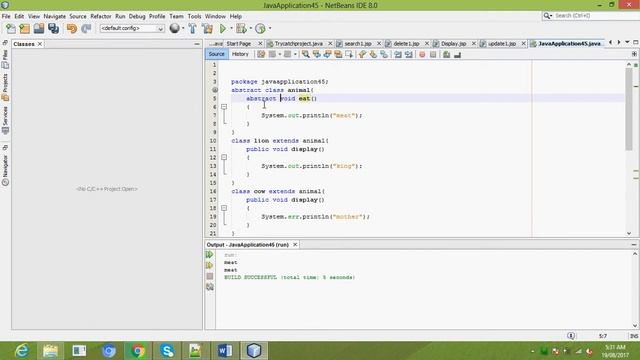Click the Save All toolbar icon

coord(53,28)
